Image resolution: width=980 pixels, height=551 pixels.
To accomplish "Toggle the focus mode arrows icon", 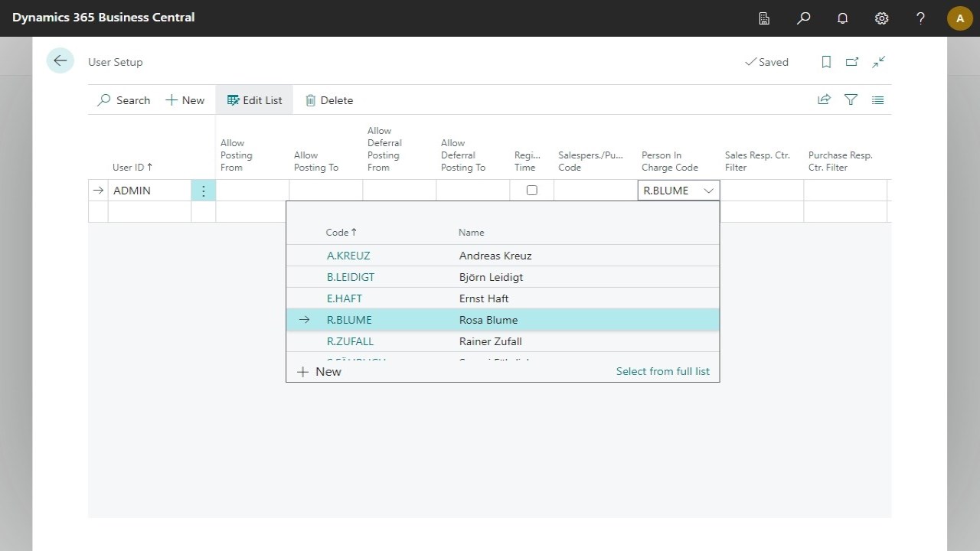I will point(877,61).
